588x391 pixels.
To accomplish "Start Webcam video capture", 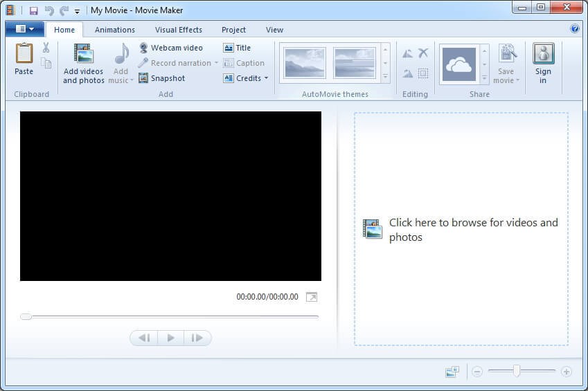I will [x=171, y=48].
